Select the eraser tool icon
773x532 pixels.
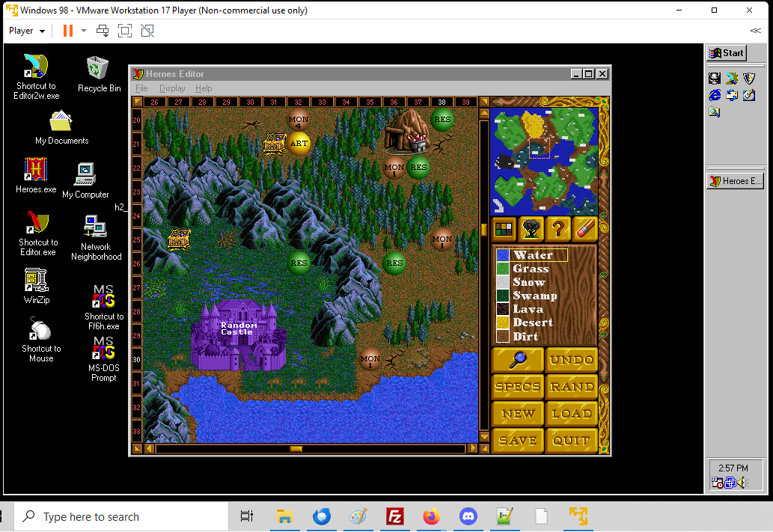(x=585, y=229)
